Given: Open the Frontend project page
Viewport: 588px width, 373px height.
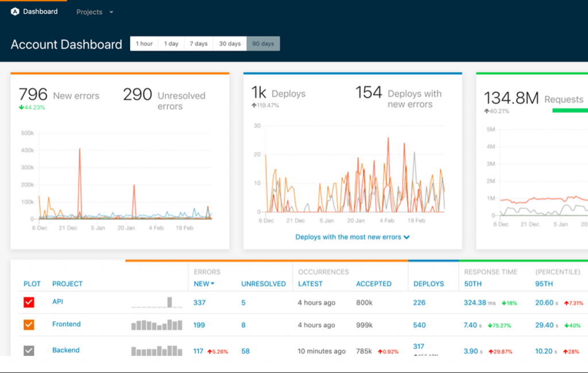Looking at the screenshot, I should click(66, 324).
